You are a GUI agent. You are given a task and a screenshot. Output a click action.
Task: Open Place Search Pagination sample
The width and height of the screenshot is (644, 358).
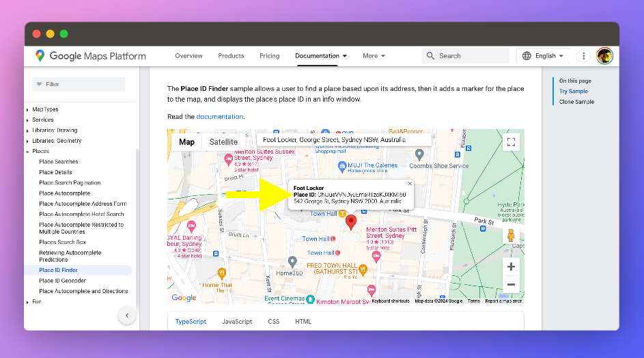pos(70,182)
